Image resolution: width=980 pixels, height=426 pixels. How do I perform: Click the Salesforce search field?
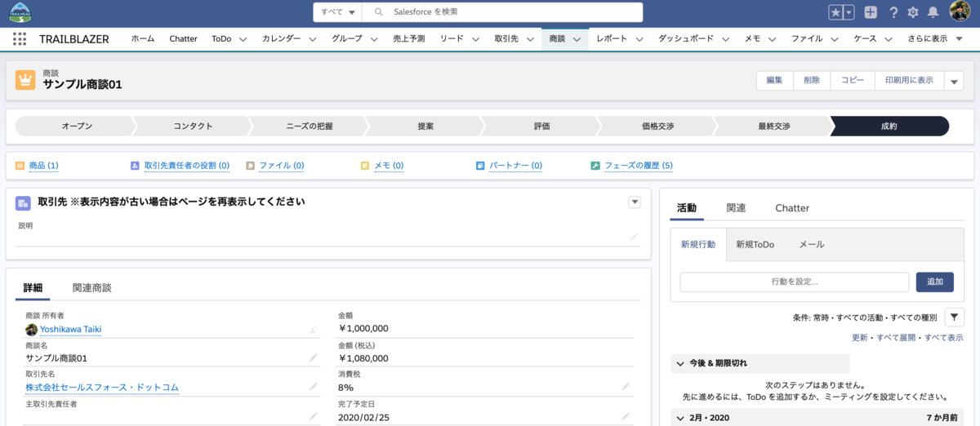tap(502, 12)
